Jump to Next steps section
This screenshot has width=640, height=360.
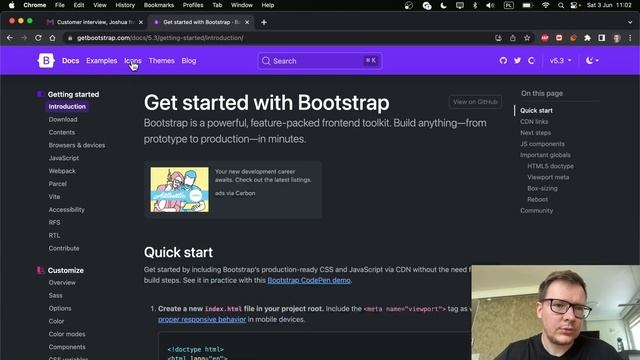pos(536,133)
